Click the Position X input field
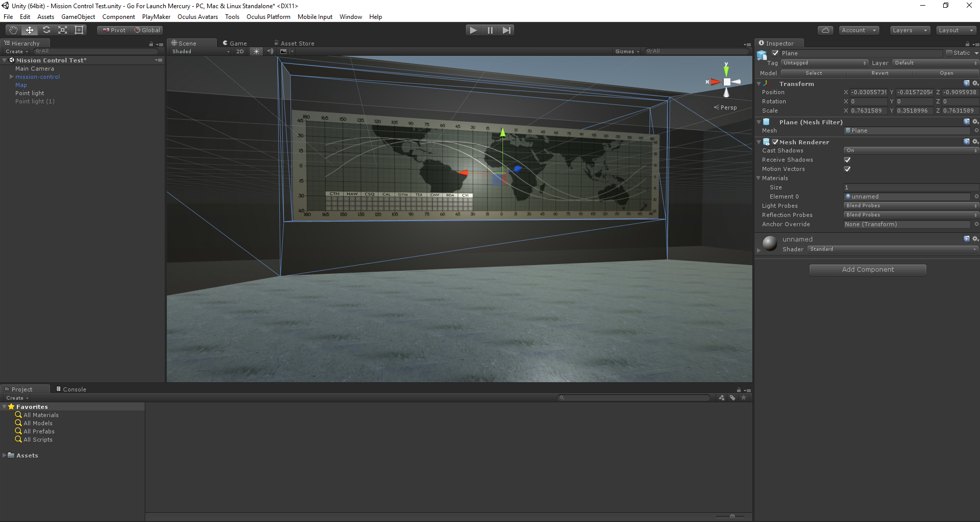The width and height of the screenshot is (980, 522). [868, 92]
